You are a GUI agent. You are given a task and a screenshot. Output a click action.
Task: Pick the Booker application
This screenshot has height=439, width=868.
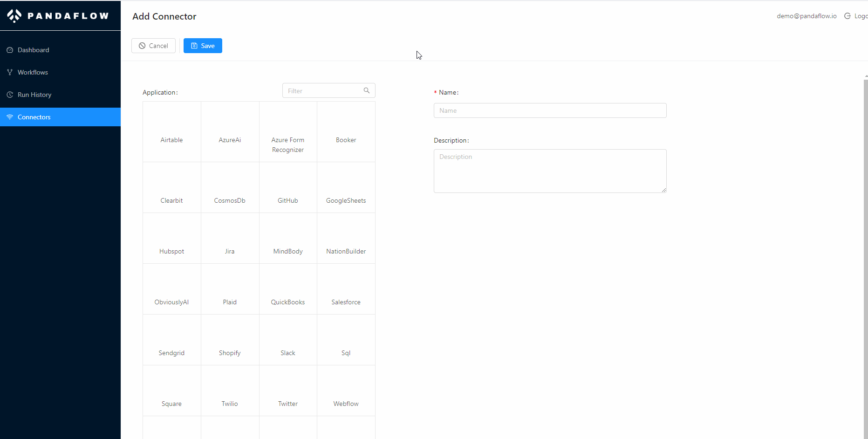pyautogui.click(x=346, y=132)
